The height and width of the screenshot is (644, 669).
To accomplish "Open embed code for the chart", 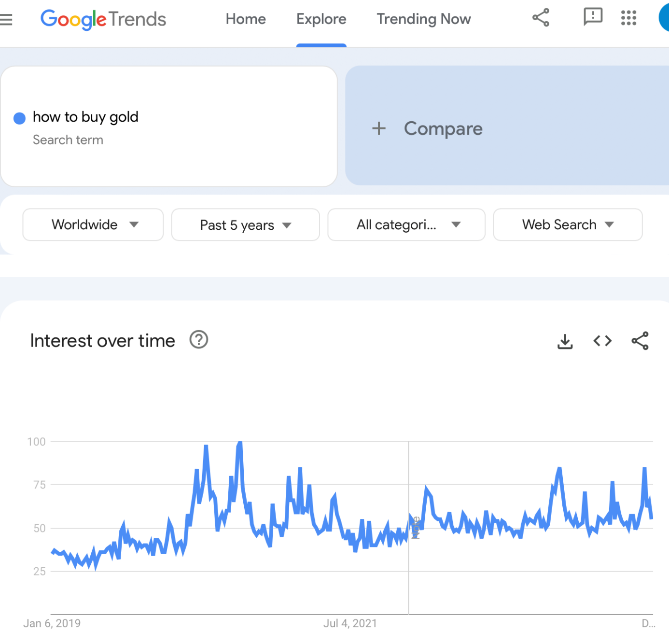I will coord(602,341).
